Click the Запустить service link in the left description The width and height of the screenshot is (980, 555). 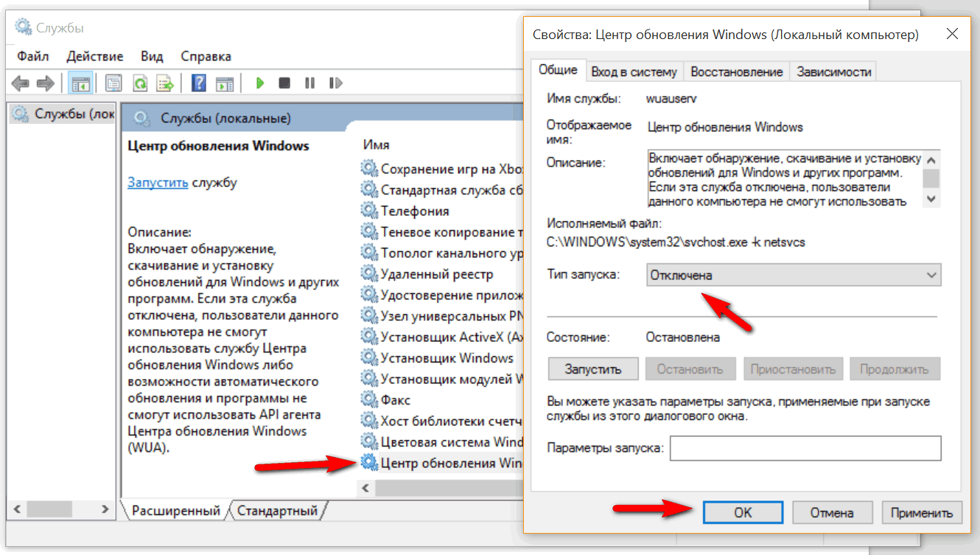(158, 182)
